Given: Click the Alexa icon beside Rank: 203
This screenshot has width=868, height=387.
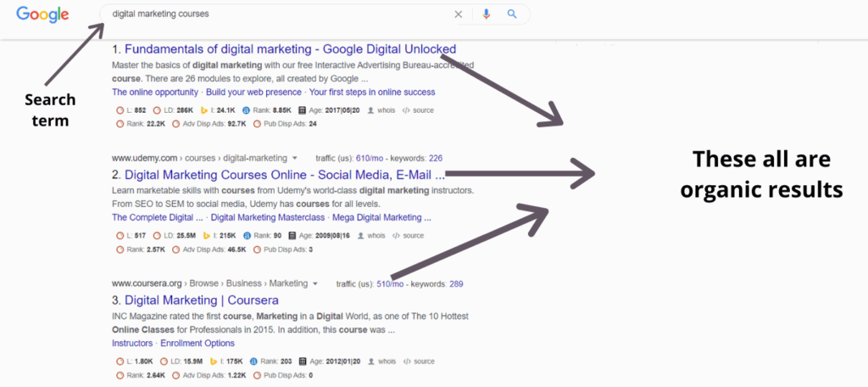Looking at the screenshot, I should pyautogui.click(x=253, y=362).
